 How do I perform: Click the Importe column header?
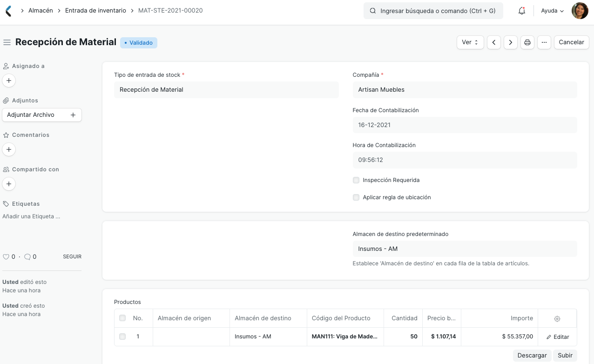tap(499, 318)
